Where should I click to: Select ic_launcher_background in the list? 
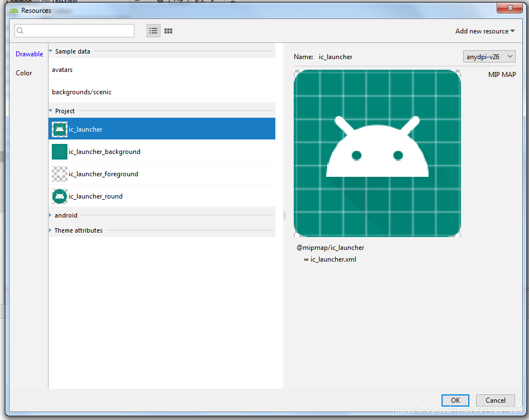162,152
